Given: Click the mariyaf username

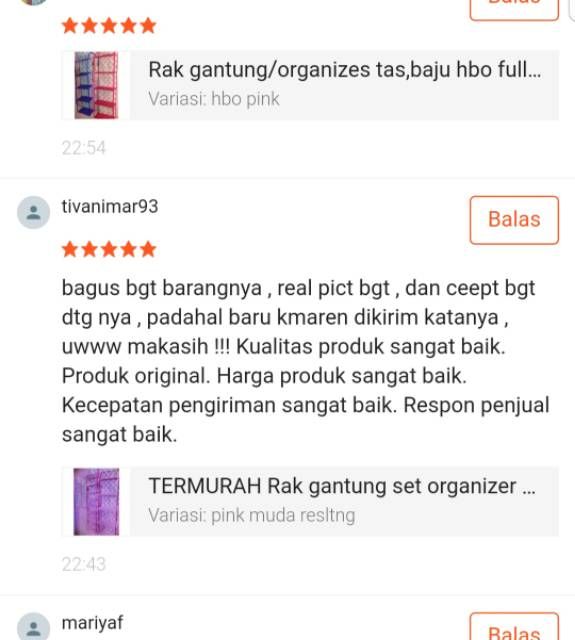Looking at the screenshot, I should pos(92,623).
